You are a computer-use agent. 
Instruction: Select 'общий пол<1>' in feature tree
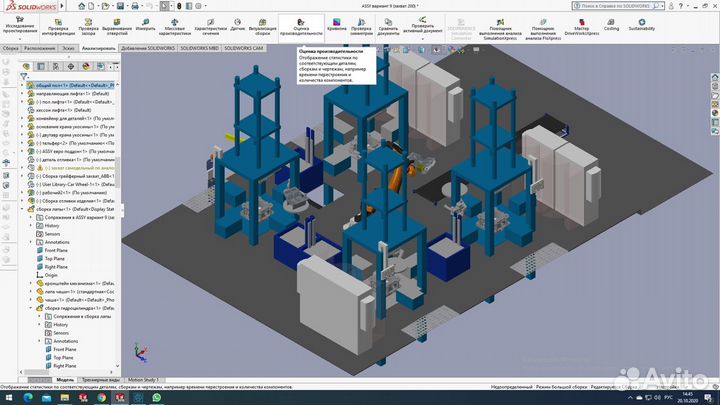[70, 85]
